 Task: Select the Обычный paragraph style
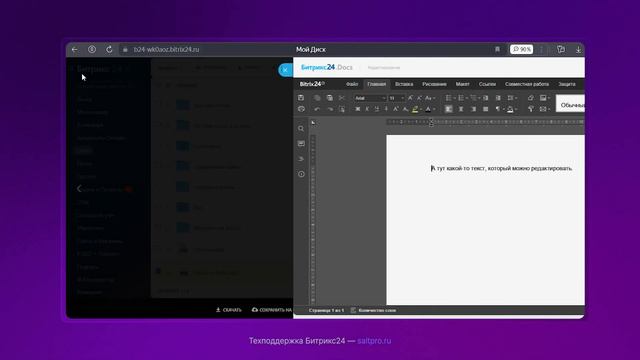571,104
